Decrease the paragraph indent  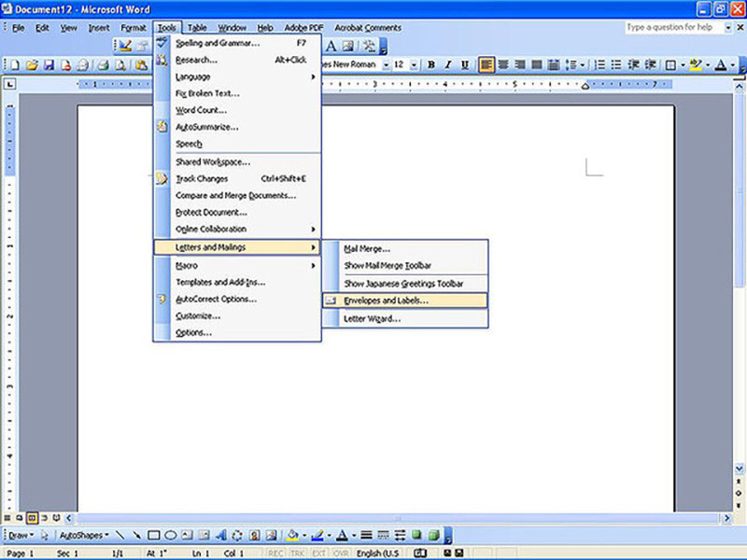point(633,64)
